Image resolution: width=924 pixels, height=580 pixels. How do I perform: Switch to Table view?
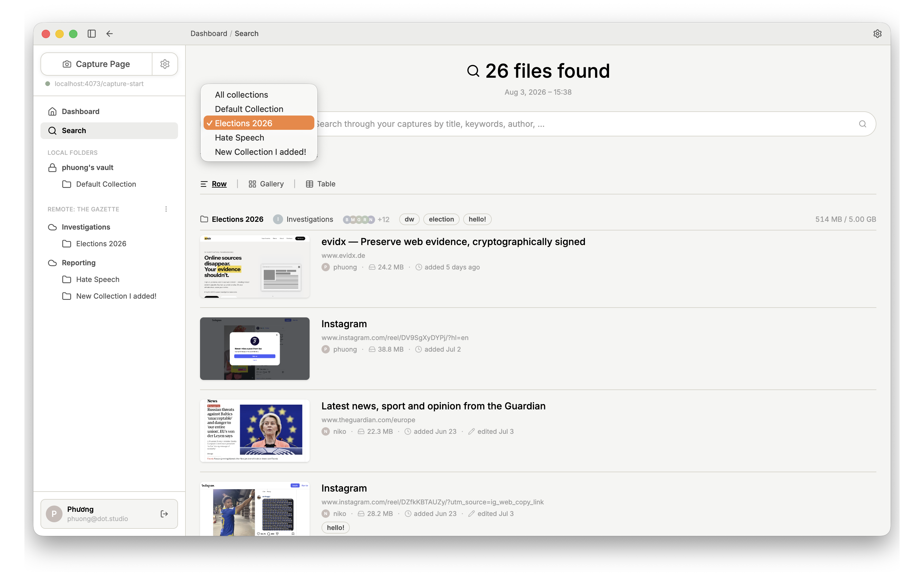pyautogui.click(x=321, y=184)
